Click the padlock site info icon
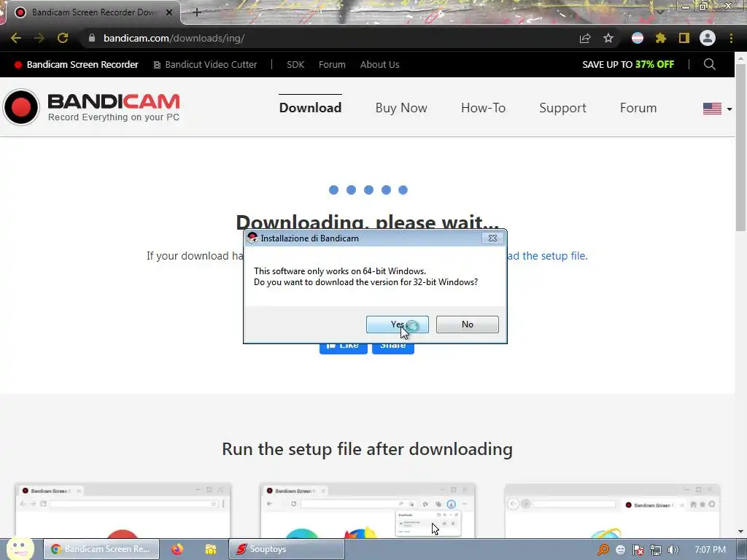 click(92, 38)
